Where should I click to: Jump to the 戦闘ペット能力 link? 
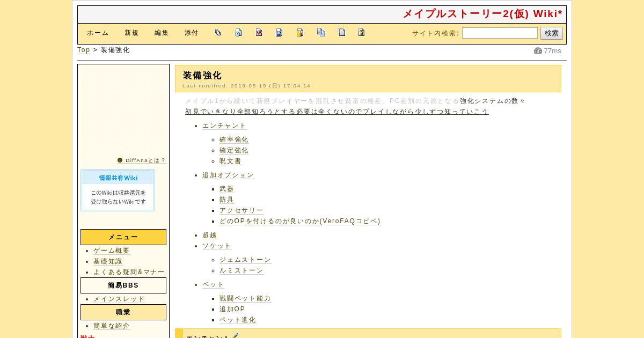point(245,298)
